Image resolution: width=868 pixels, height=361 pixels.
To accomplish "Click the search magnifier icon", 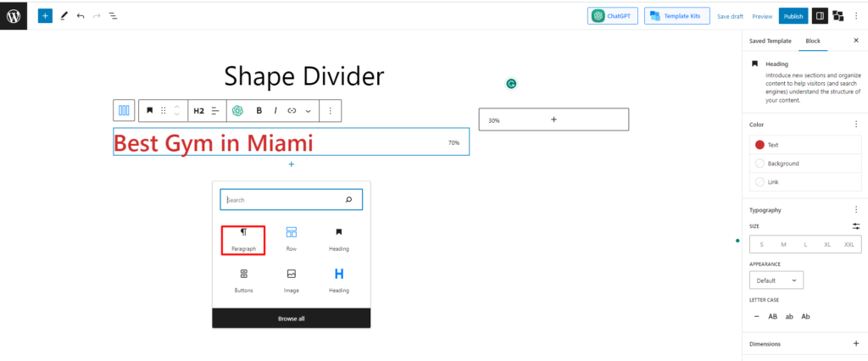I will point(348,200).
